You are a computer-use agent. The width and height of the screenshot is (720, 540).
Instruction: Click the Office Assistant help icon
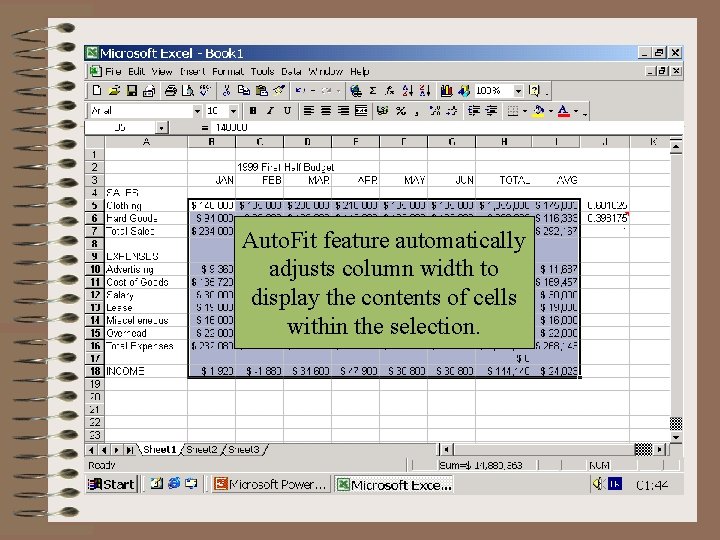click(534, 90)
